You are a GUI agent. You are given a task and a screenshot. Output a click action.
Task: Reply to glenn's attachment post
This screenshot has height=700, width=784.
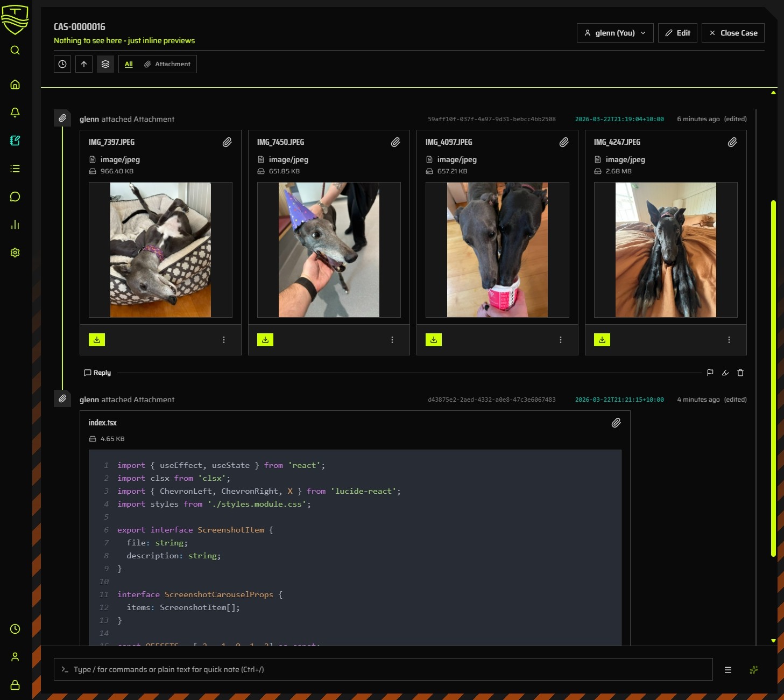[97, 372]
